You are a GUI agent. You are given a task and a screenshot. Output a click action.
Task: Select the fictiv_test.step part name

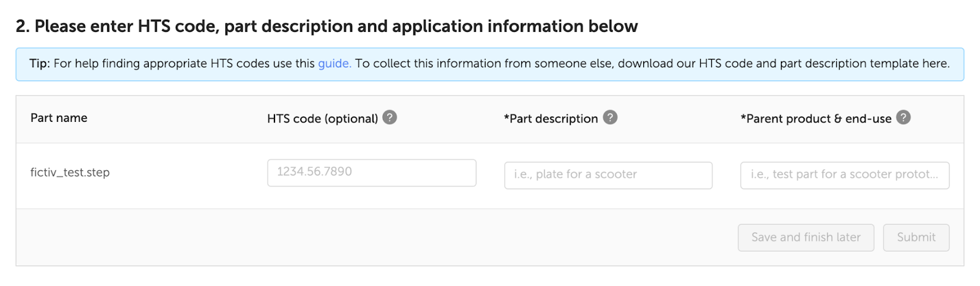70,173
